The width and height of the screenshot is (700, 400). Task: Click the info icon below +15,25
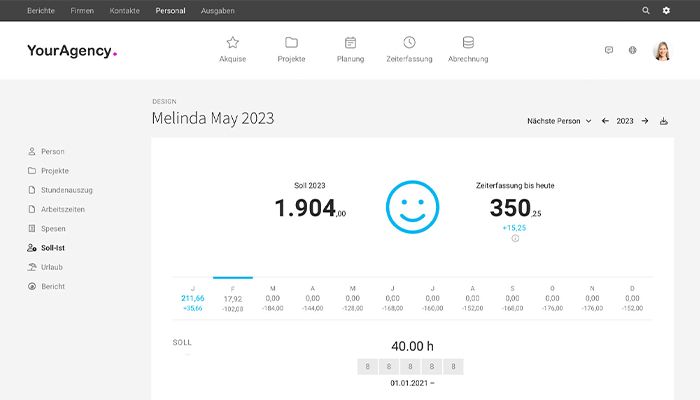pyautogui.click(x=515, y=238)
